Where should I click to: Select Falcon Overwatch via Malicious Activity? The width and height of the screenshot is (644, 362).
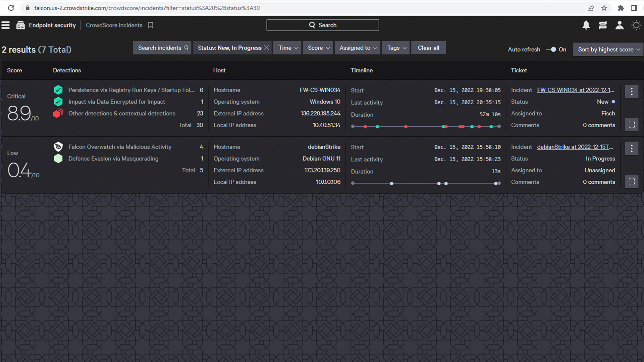pos(120,147)
